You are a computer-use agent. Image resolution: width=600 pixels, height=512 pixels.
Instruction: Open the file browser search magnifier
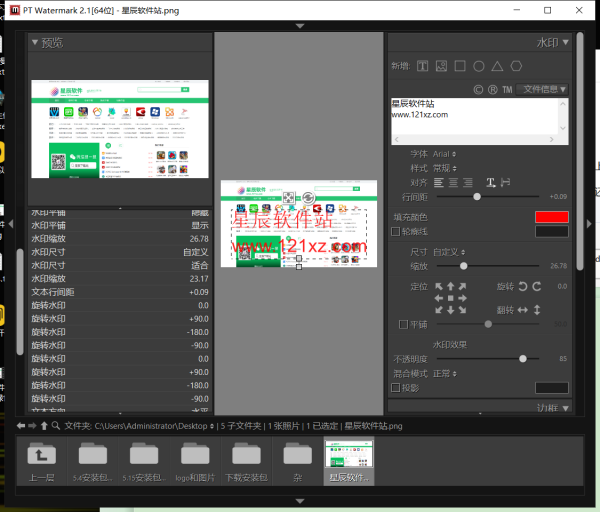[56, 426]
